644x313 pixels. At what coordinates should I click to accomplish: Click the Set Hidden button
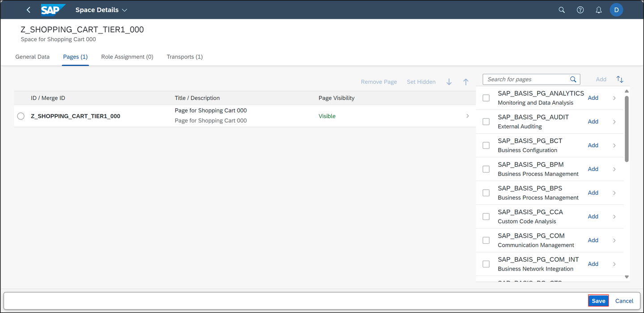click(x=421, y=82)
